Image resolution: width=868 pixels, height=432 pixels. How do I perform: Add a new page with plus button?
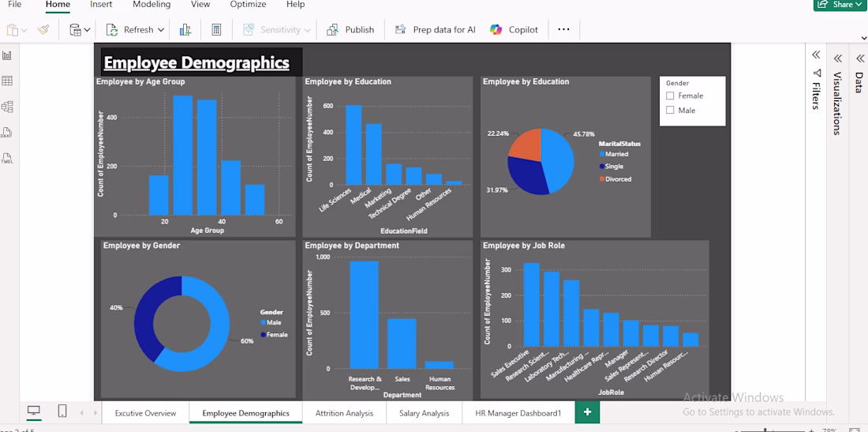click(587, 412)
